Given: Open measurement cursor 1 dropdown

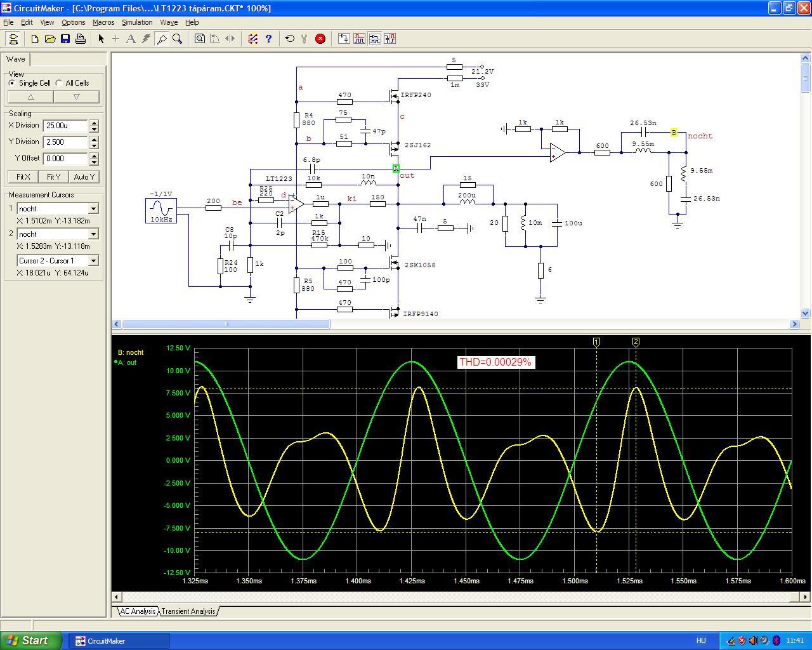Looking at the screenshot, I should (x=93, y=209).
